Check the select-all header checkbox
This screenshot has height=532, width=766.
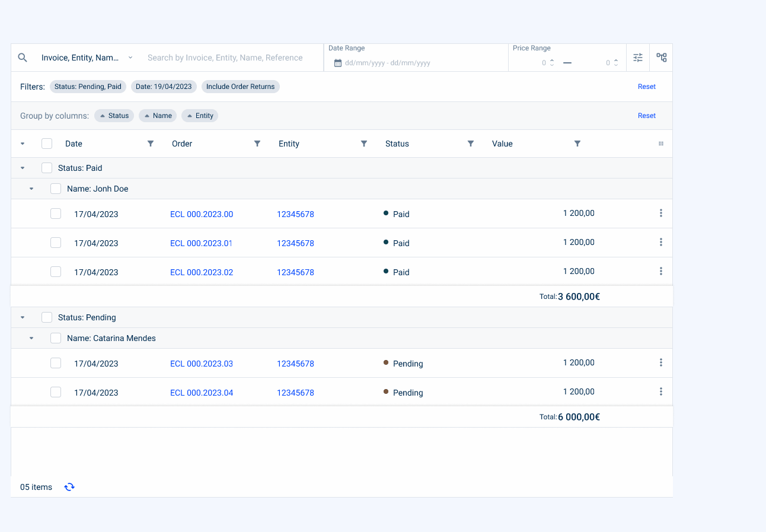pyautogui.click(x=47, y=144)
